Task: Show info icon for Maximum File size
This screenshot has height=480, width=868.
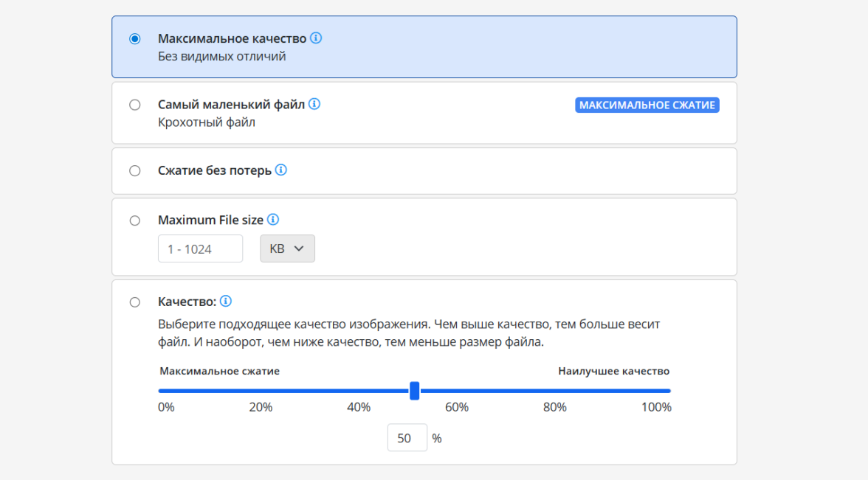Action: [x=273, y=220]
